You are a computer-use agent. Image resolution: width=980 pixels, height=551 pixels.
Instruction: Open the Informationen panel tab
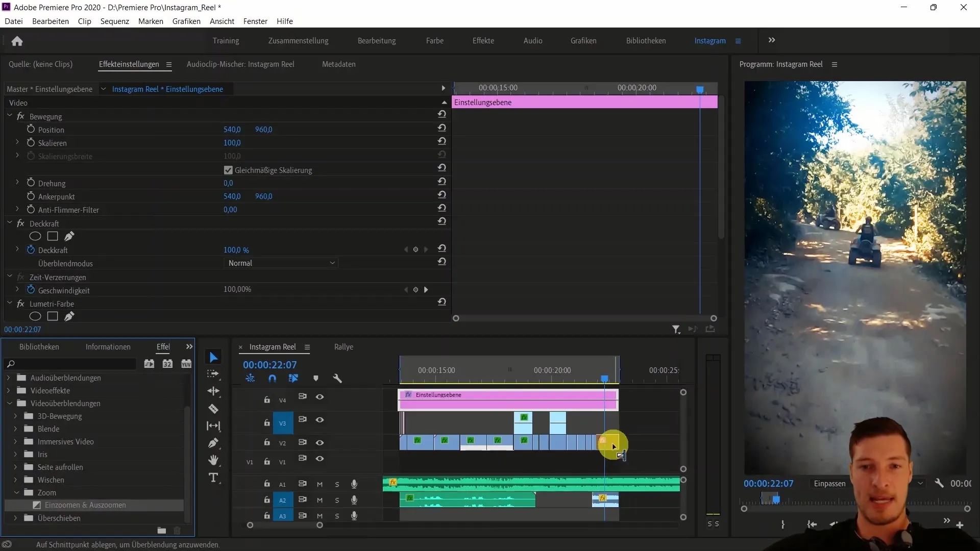[108, 347]
